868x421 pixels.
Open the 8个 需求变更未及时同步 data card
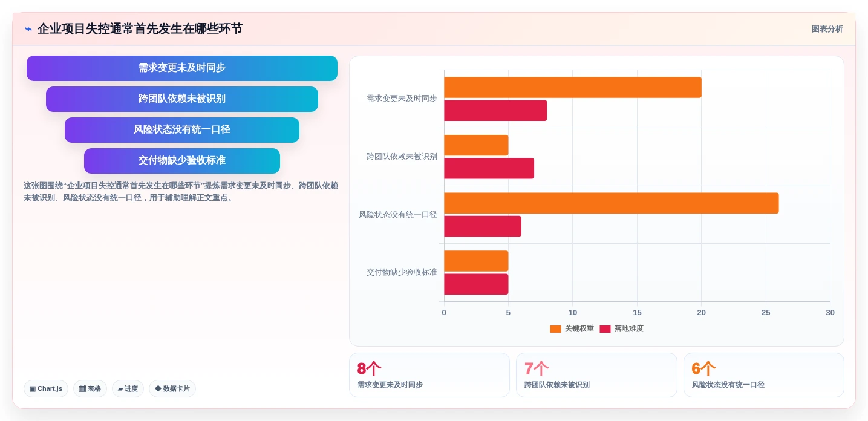[429, 375]
